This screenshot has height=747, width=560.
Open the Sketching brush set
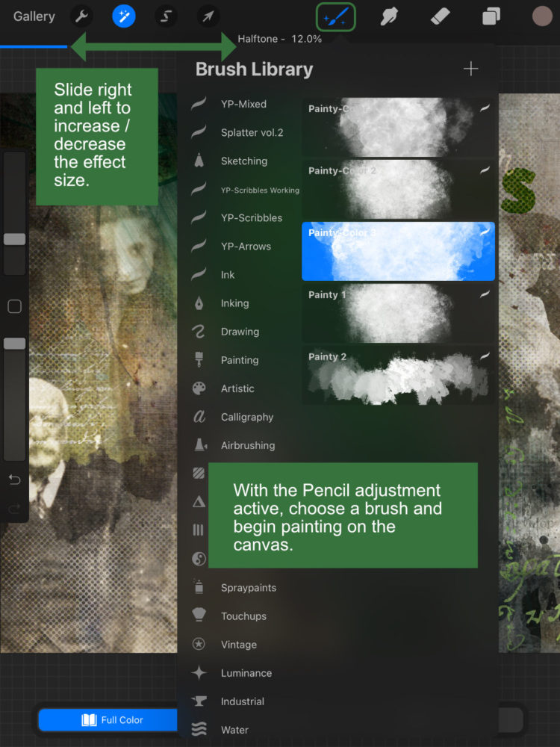click(x=243, y=161)
